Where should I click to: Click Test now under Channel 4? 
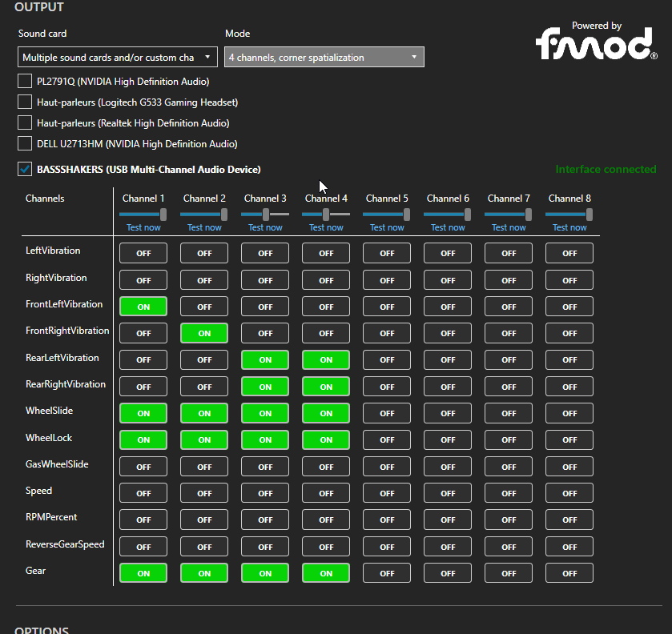(326, 227)
